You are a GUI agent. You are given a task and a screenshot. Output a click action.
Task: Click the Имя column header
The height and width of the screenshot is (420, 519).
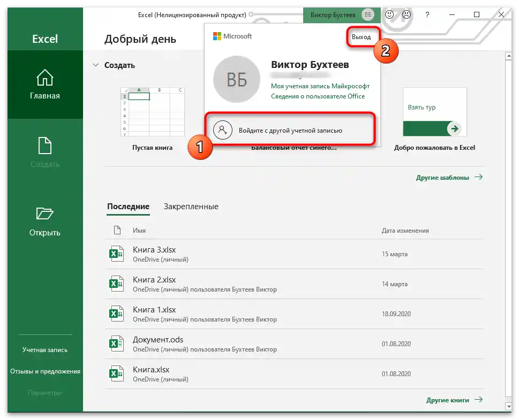pyautogui.click(x=139, y=231)
